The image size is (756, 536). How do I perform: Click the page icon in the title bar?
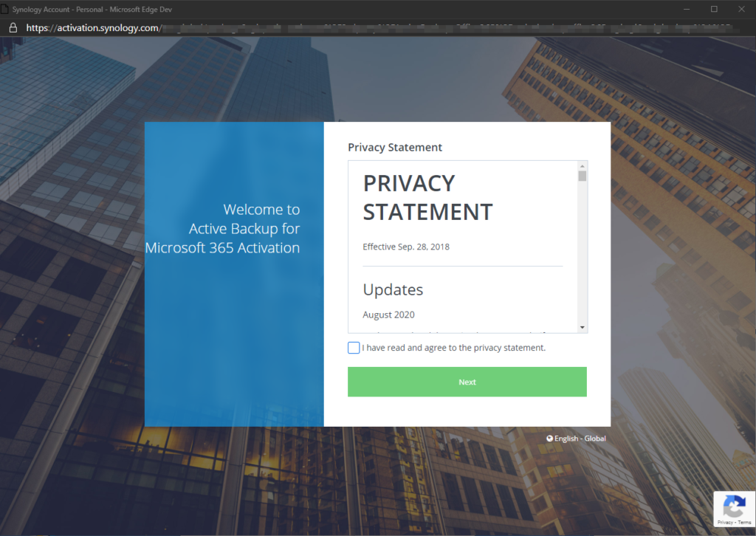[x=4, y=9]
